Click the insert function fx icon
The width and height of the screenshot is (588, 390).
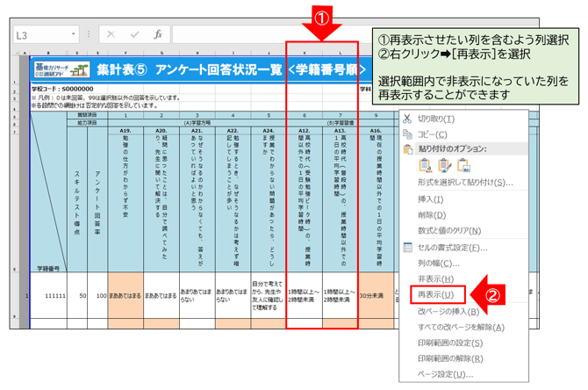pyautogui.click(x=158, y=34)
